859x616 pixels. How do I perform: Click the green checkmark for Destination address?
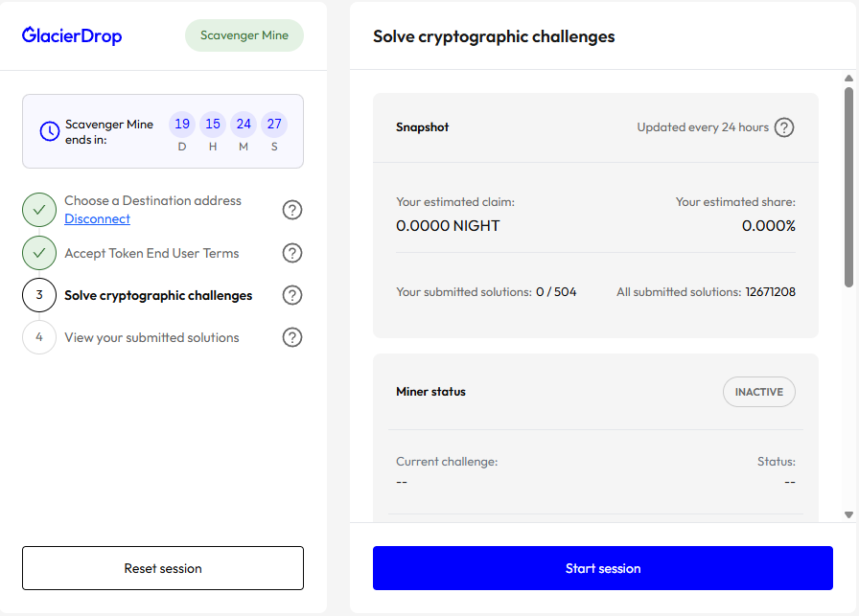(39, 210)
